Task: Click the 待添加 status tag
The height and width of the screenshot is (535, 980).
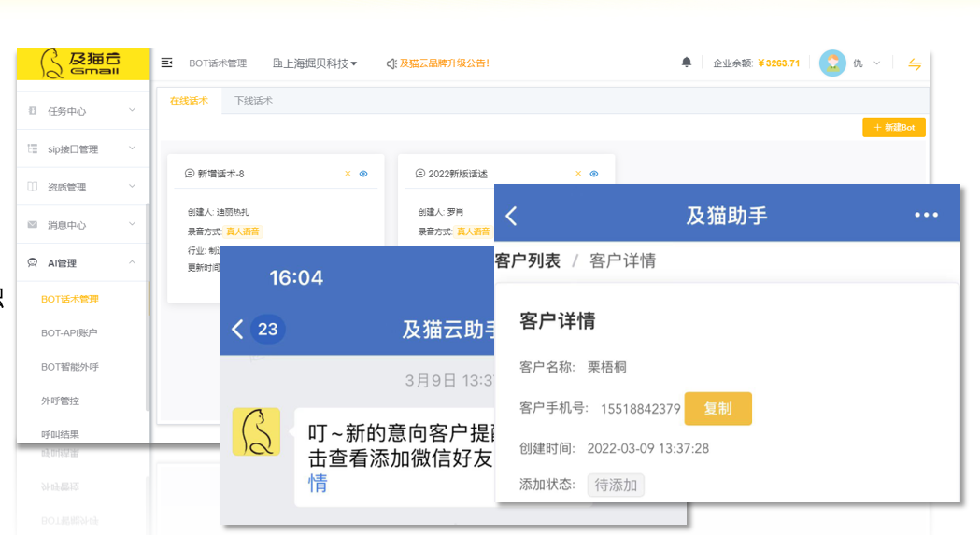Action: (616, 485)
